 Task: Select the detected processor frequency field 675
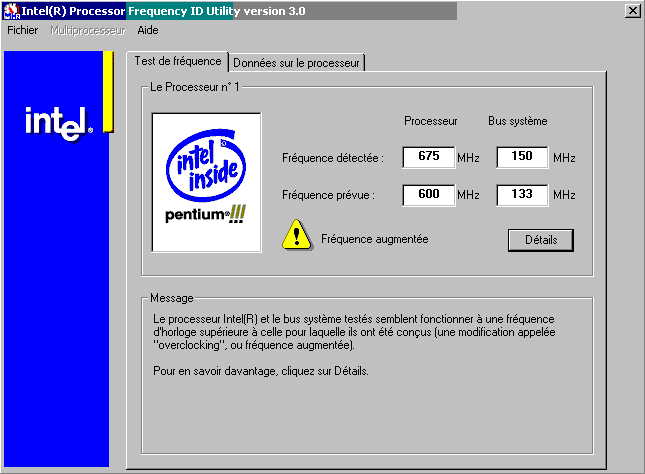pos(429,157)
